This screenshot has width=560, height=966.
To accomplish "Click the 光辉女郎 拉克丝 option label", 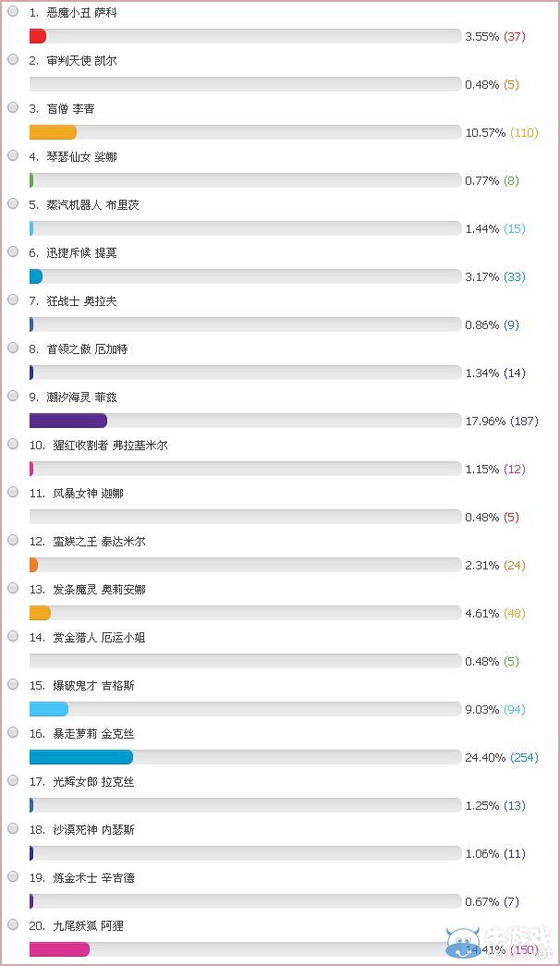I will point(93,782).
